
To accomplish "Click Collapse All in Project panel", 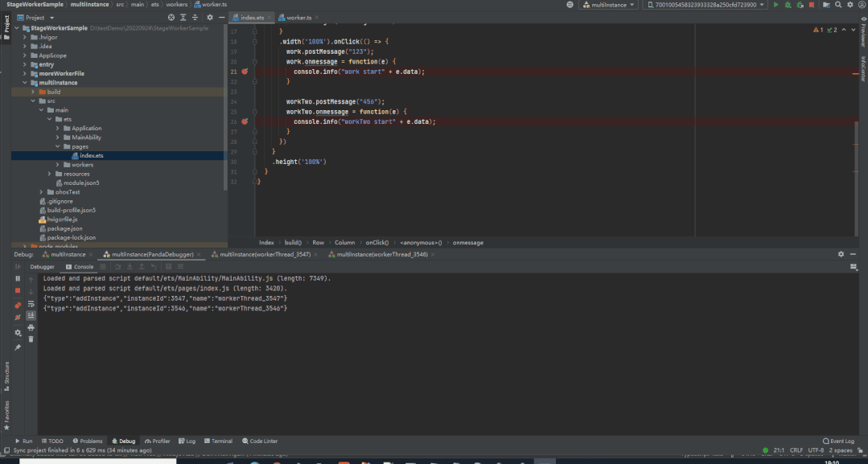I will (x=195, y=17).
